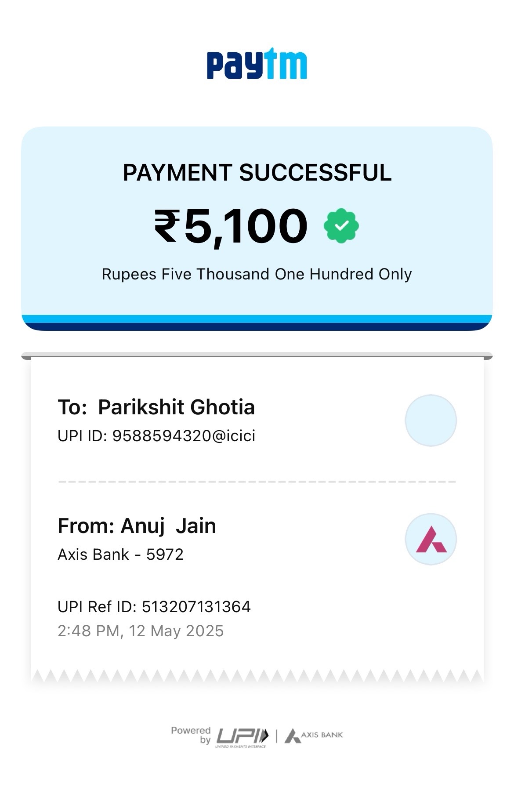
Task: Click the gray receipt slot bar
Action: tap(257, 355)
